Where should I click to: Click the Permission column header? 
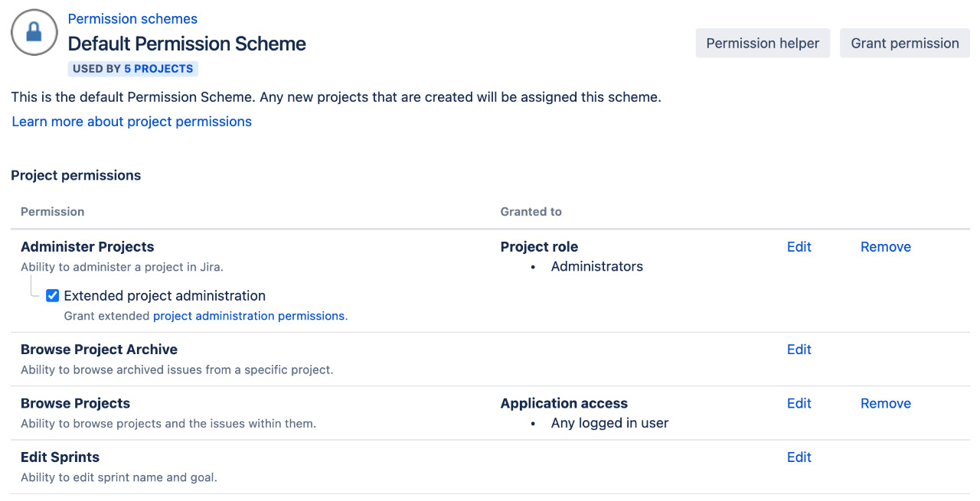pyautogui.click(x=52, y=211)
